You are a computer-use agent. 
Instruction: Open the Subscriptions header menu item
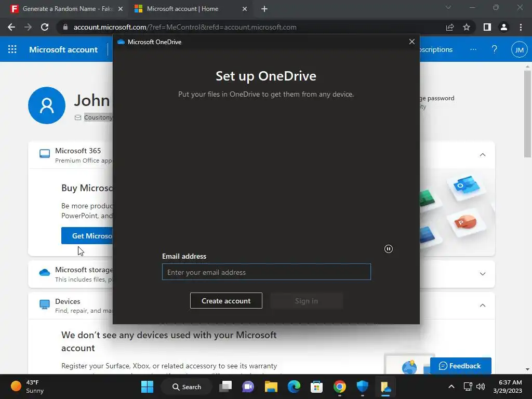point(436,49)
